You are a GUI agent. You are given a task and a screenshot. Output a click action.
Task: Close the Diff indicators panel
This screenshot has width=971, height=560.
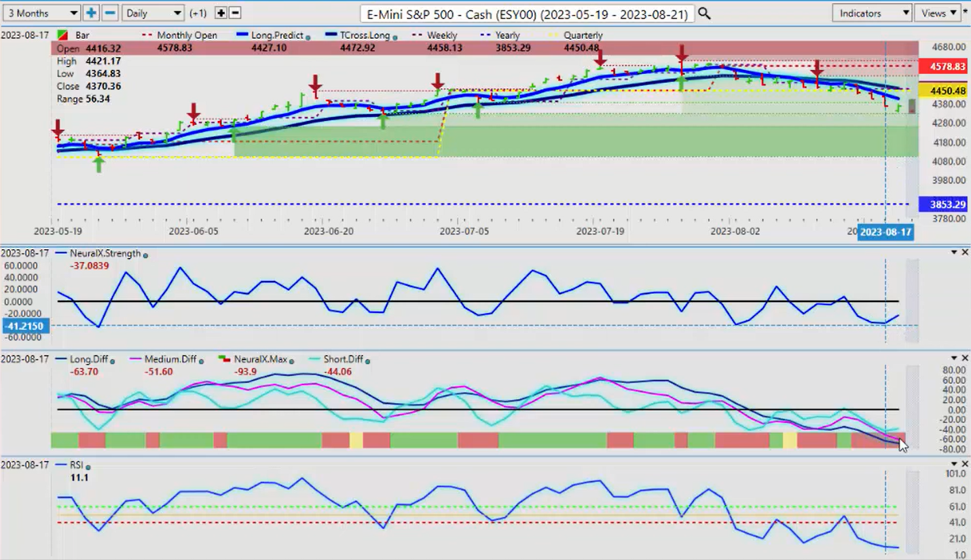[965, 358]
